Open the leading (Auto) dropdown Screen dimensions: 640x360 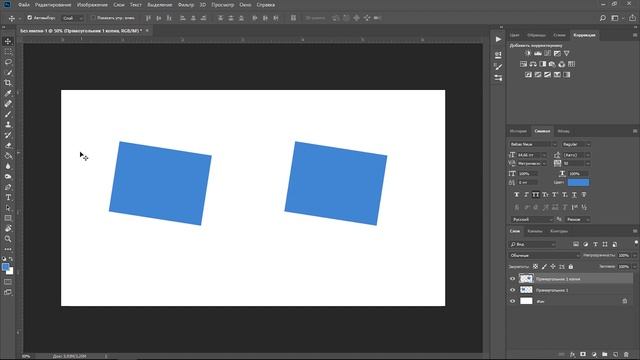[577, 155]
